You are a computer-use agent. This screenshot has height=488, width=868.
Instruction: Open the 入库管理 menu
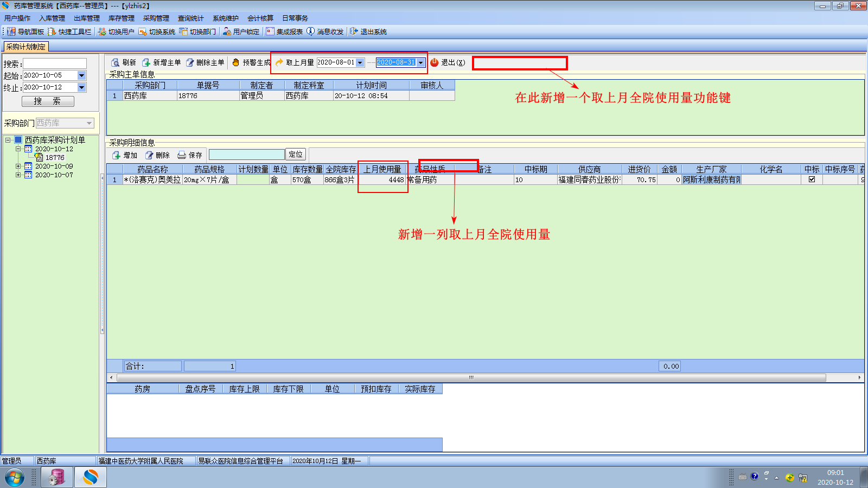pyautogui.click(x=52, y=18)
